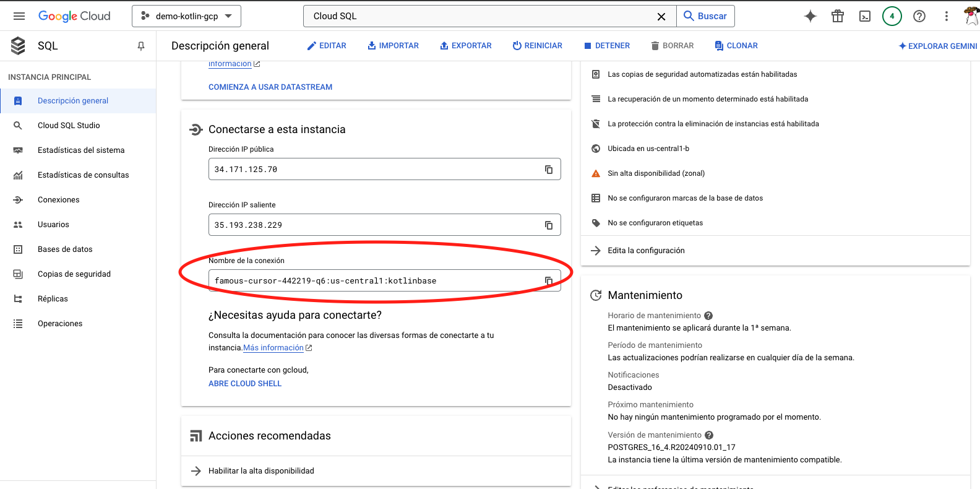Screen dimensions: 980x489
Task: Copy the public IP address 34.171.125.70
Action: click(x=548, y=170)
